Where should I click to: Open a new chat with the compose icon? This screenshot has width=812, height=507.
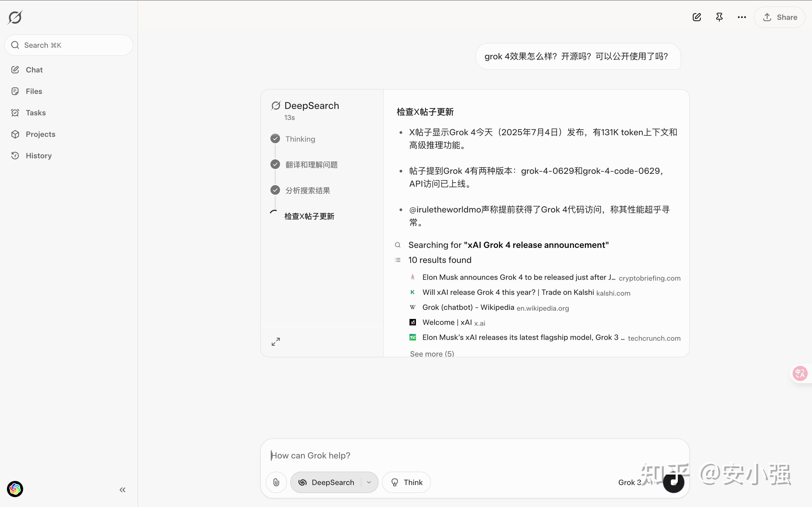[x=697, y=17]
